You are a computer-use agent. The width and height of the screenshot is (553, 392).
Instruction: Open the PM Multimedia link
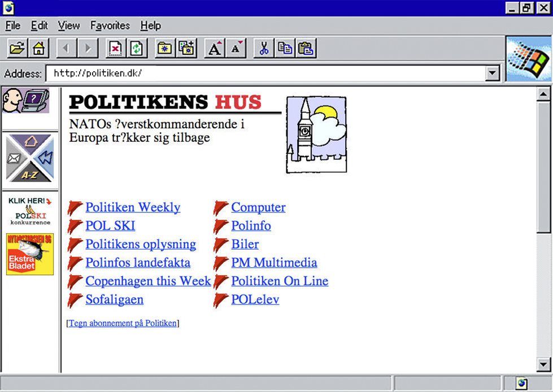[274, 263]
